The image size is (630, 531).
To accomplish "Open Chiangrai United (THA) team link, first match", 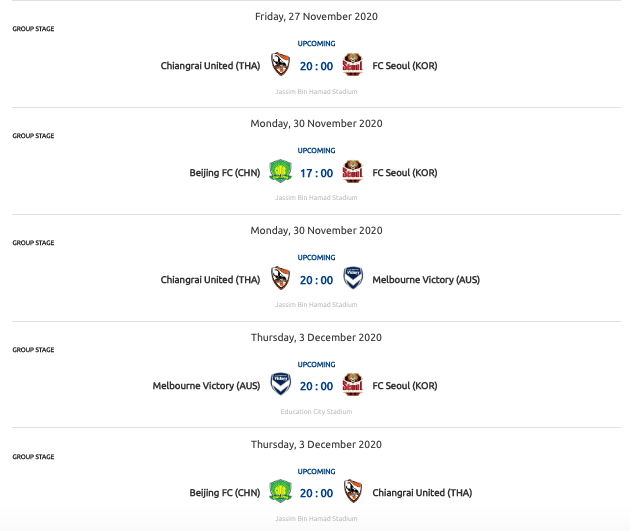I will (210, 66).
